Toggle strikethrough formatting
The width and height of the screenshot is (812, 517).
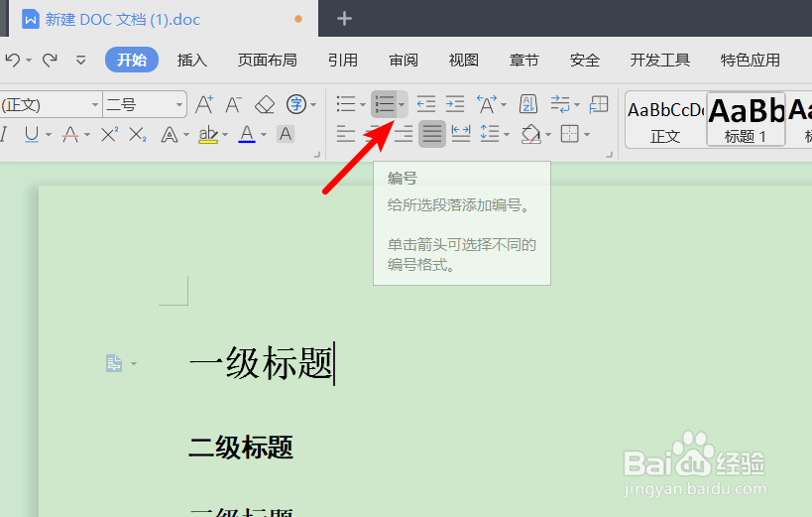tap(70, 135)
